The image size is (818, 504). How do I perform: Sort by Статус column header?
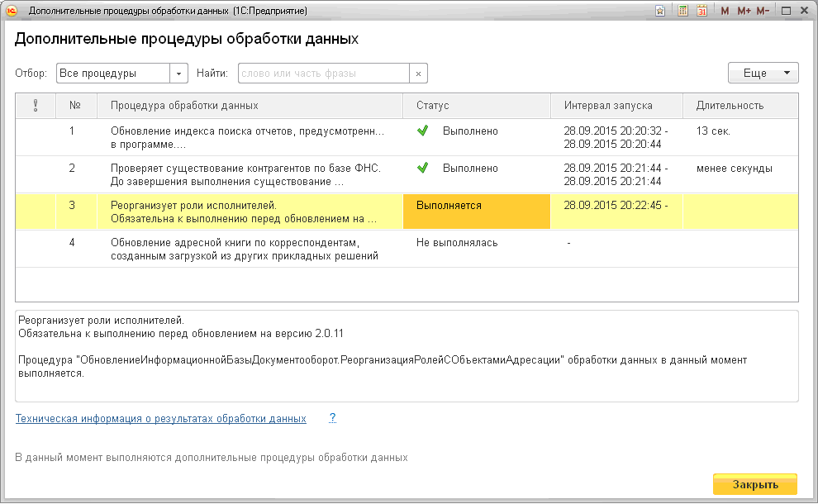click(476, 106)
